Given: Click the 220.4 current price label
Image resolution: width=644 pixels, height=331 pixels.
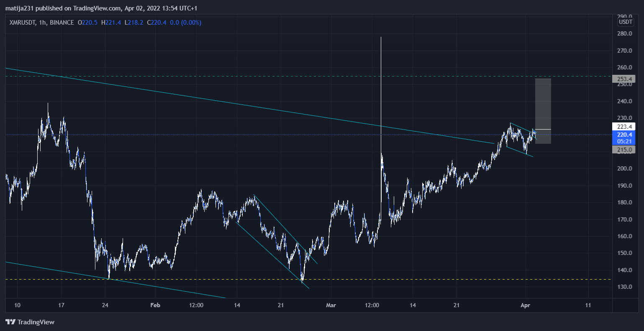Looking at the screenshot, I should point(623,135).
